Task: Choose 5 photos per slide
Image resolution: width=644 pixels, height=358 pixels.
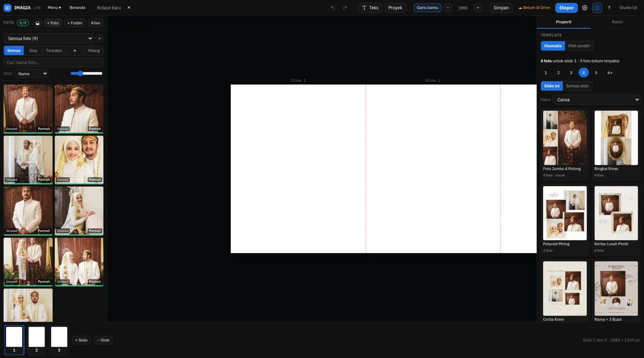Action: click(596, 72)
